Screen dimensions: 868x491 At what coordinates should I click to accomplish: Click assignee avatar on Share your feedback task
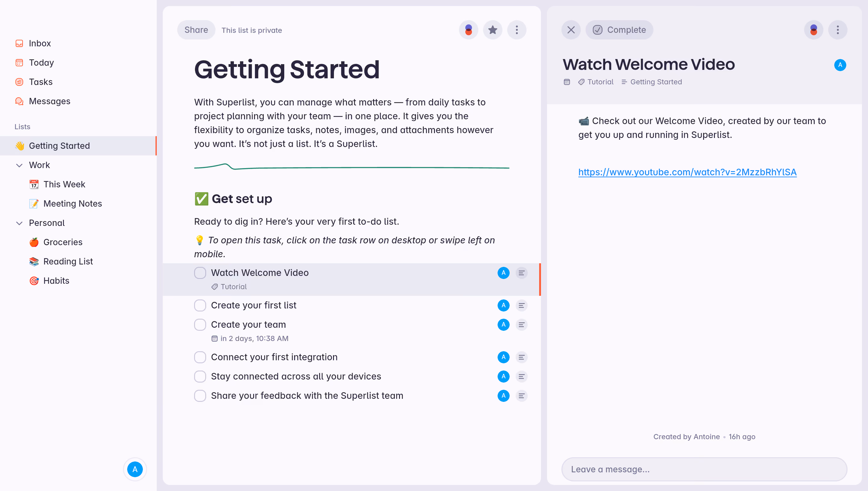point(503,395)
